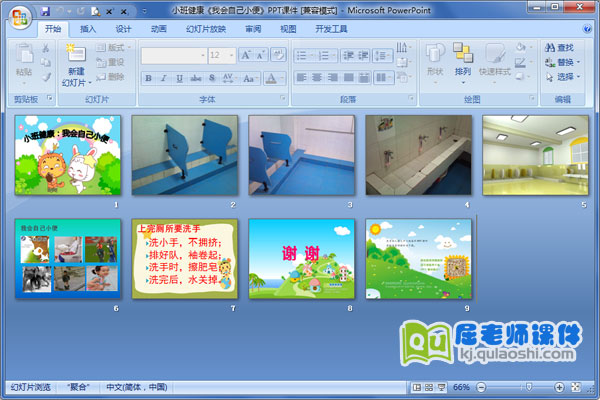Increase the list indent level

pos(363,56)
